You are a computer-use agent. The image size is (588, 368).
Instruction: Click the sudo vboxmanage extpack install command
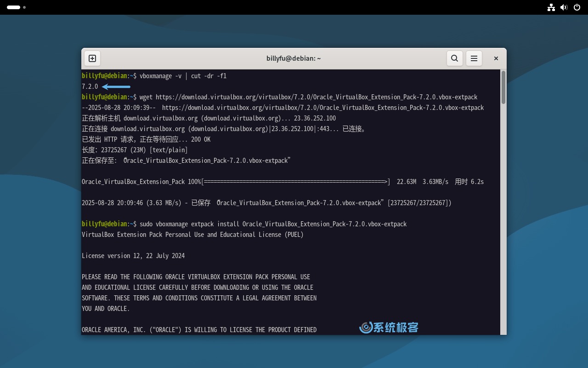pos(244,224)
